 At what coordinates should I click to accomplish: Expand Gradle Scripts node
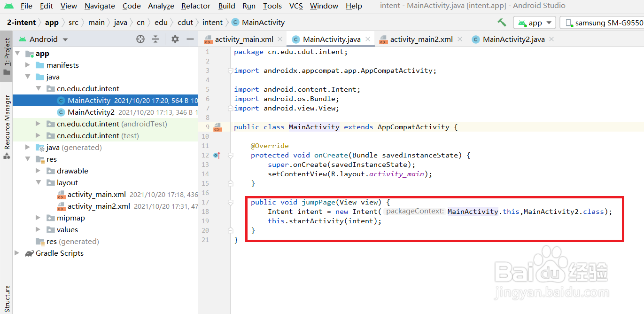[x=17, y=253]
